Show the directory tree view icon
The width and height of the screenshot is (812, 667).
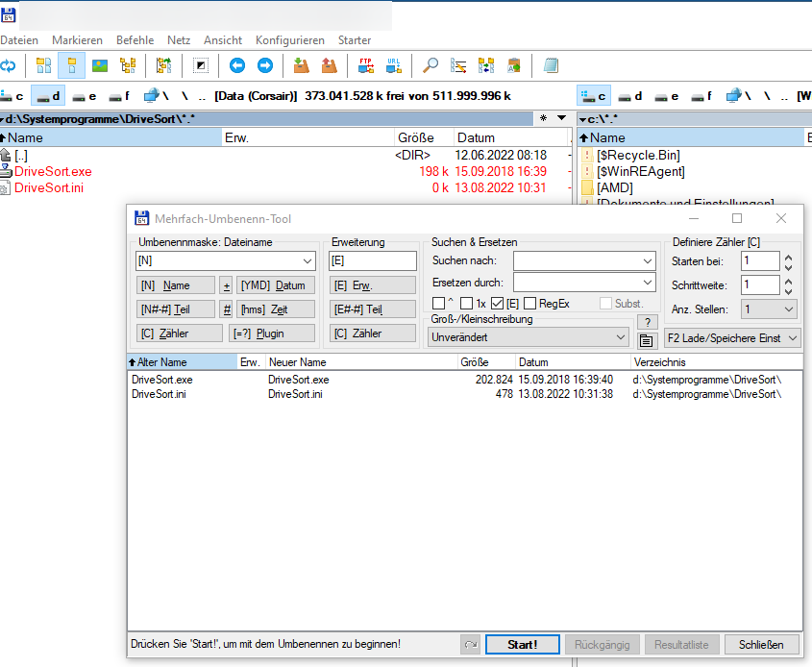[x=128, y=65]
